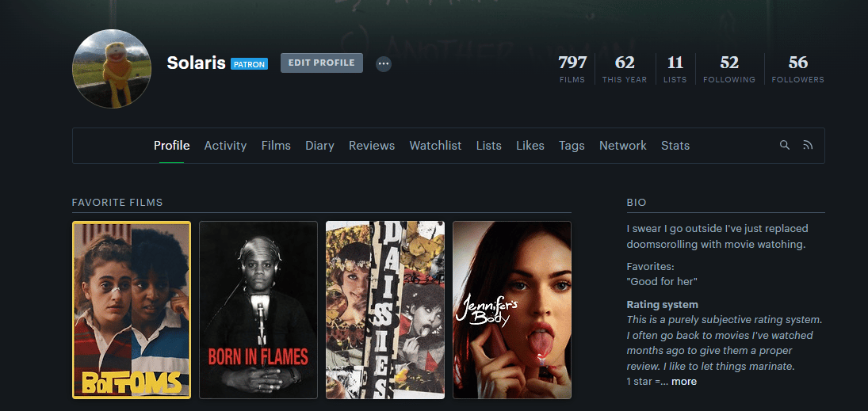View the 56 Followers count
This screenshot has width=868, height=411.
click(798, 69)
